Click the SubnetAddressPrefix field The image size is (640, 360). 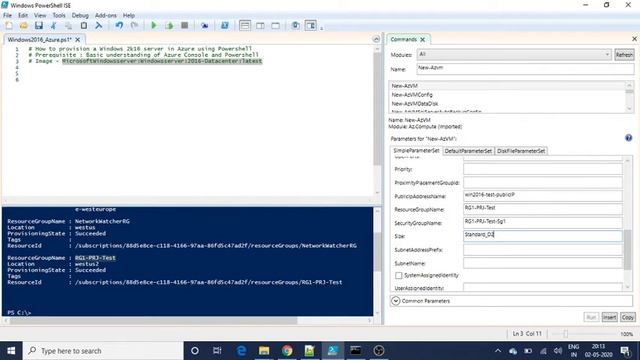[543, 249]
